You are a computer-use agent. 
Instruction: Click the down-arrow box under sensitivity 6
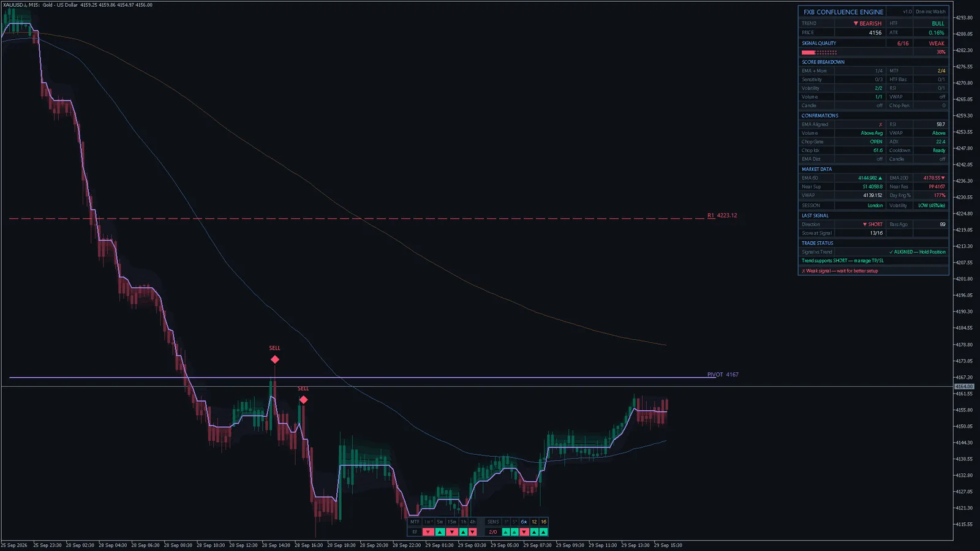coord(524,532)
